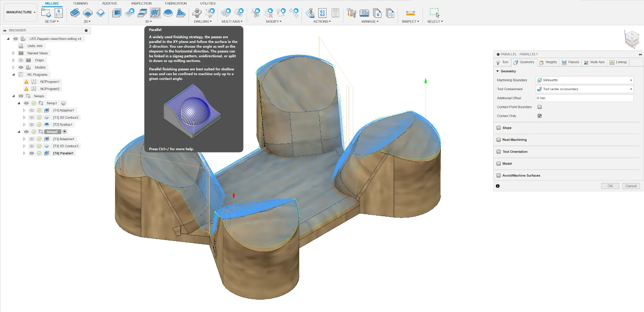The width and height of the screenshot is (644, 312).
Task: Click the 3D Adaptive Clearing icon
Action: point(116,13)
